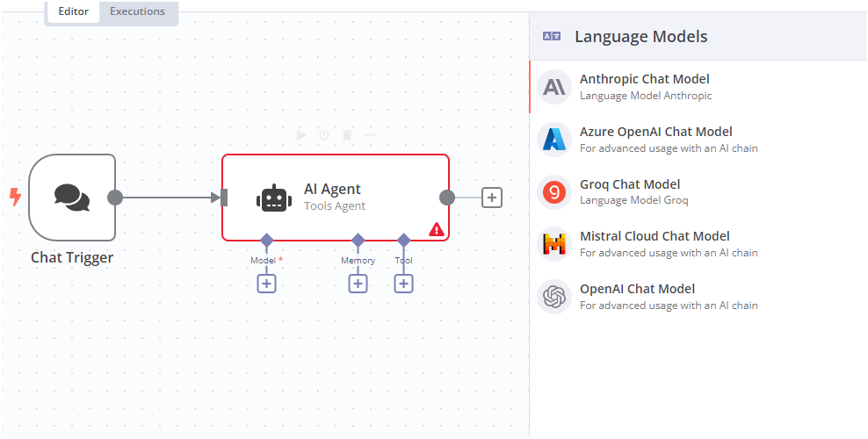Click the AI Agent input connector
This screenshot has height=439, width=868.
pyautogui.click(x=224, y=198)
